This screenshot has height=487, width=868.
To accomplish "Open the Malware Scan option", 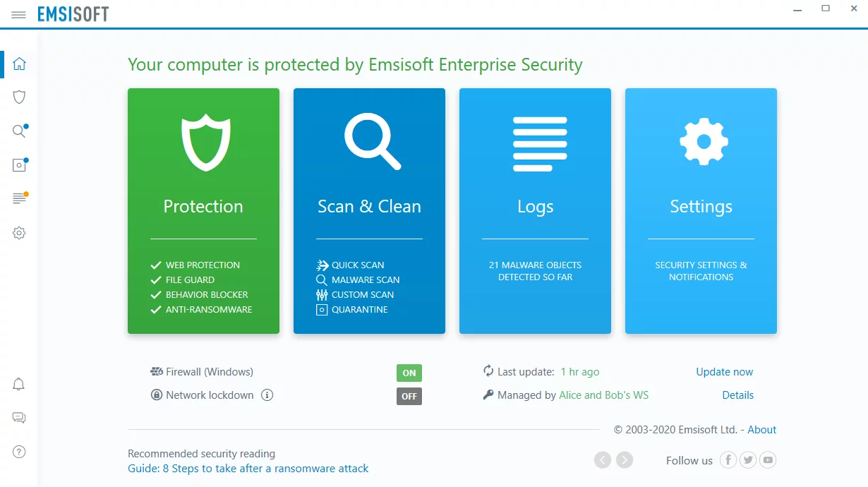I will [365, 279].
